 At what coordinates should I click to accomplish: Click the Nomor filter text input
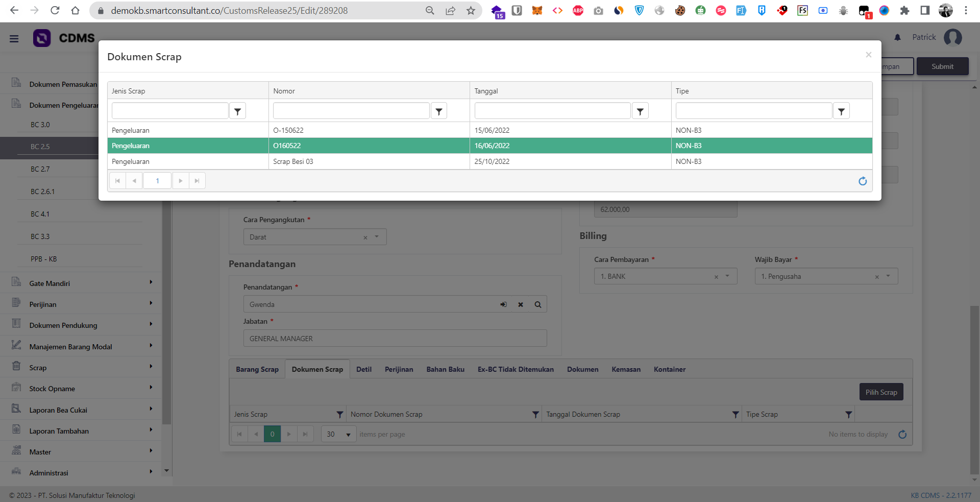(351, 111)
